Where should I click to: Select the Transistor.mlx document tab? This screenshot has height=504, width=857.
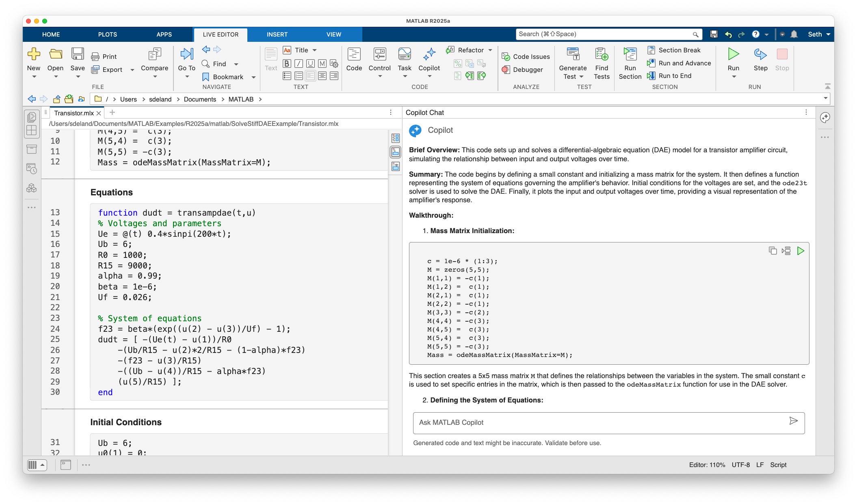tap(74, 113)
